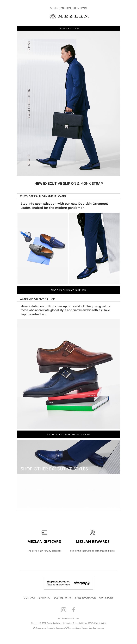Click Shop Exclusive Slip On button
Screen dimensions: 137x644
pyautogui.click(x=68, y=290)
